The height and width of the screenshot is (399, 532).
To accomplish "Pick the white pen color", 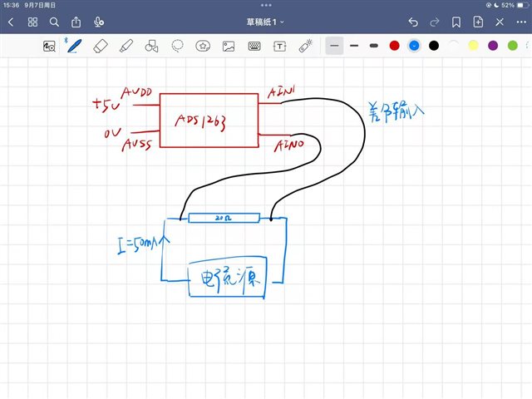I will (453, 46).
